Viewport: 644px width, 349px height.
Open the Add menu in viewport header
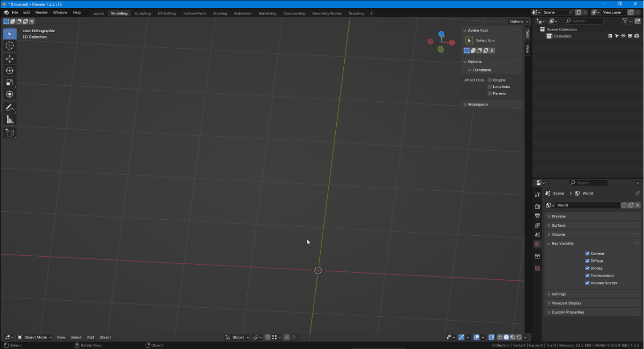click(91, 337)
